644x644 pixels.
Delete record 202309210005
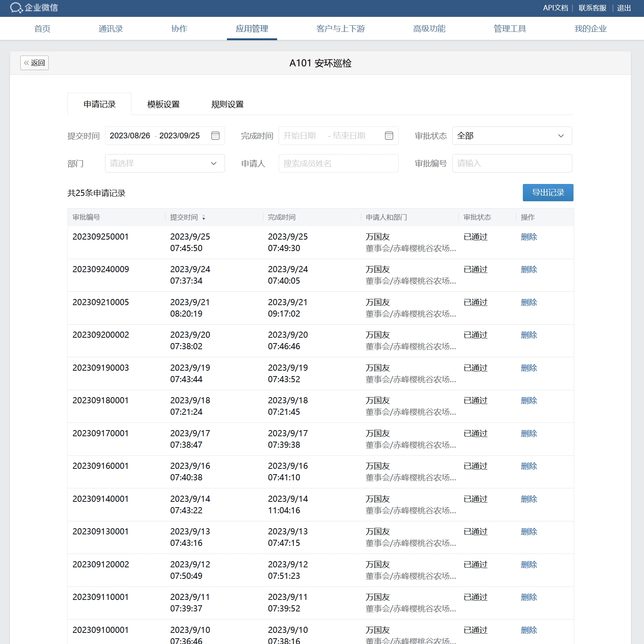pos(529,302)
